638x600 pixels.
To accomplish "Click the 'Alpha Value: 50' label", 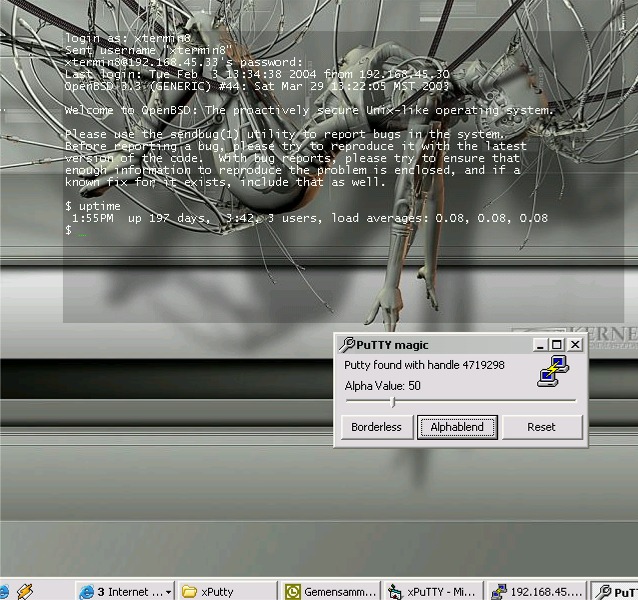I will coord(382,386).
